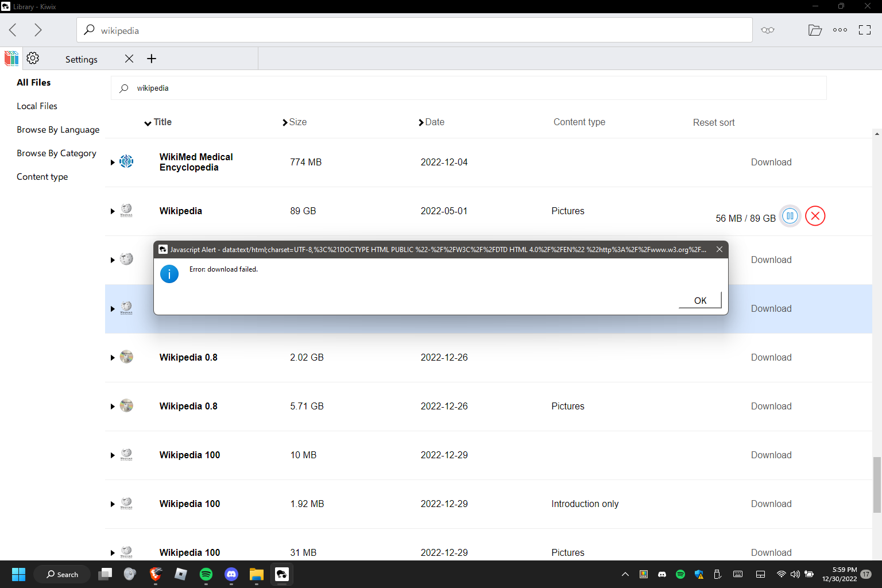Click the wikipedia search input field
Image resolution: width=882 pixels, height=588 pixels.
coord(402,87)
